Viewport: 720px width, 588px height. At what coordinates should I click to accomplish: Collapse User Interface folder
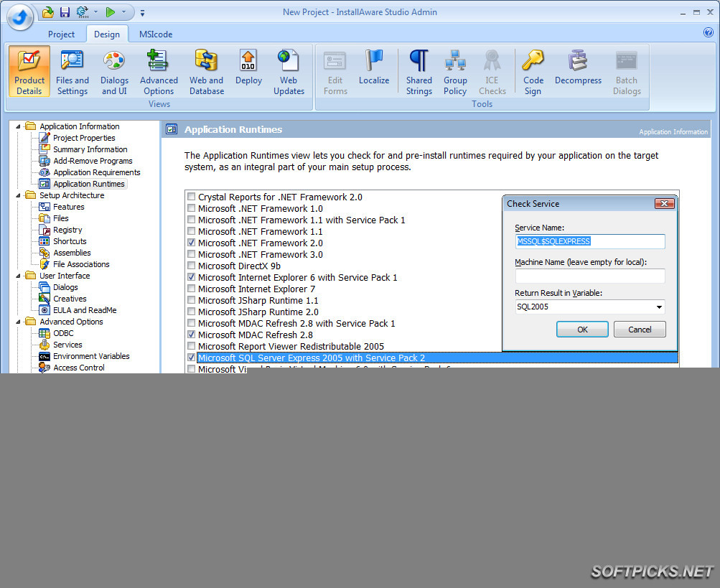18,276
